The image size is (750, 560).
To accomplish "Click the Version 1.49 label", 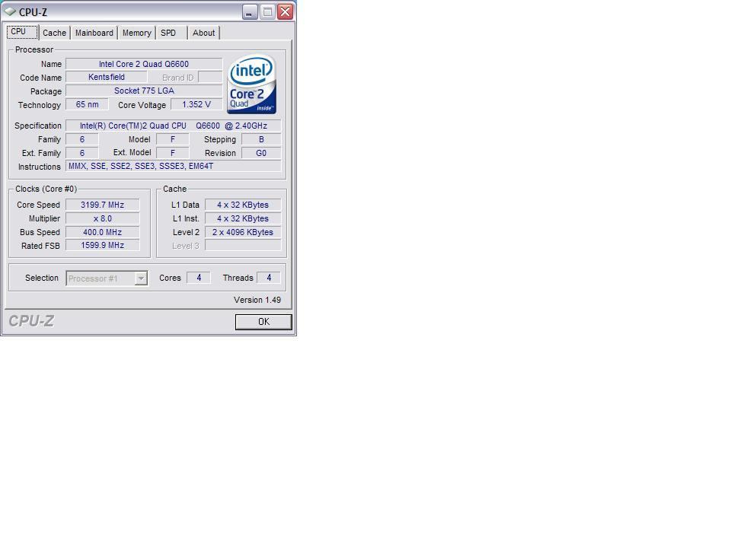I will click(257, 300).
